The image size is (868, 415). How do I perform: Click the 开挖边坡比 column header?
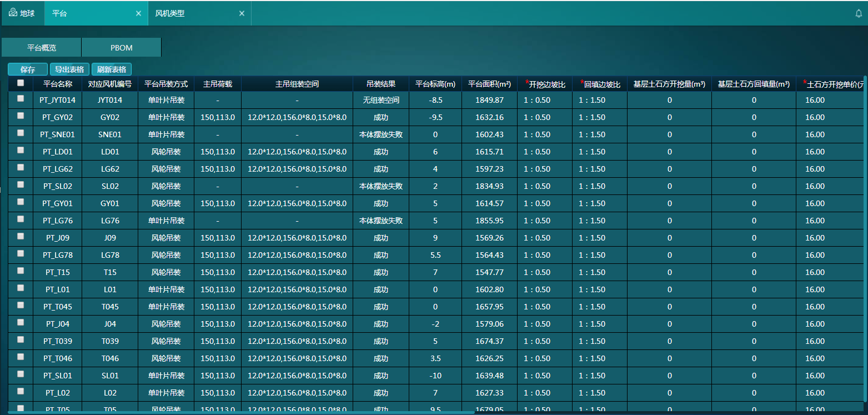(x=545, y=84)
